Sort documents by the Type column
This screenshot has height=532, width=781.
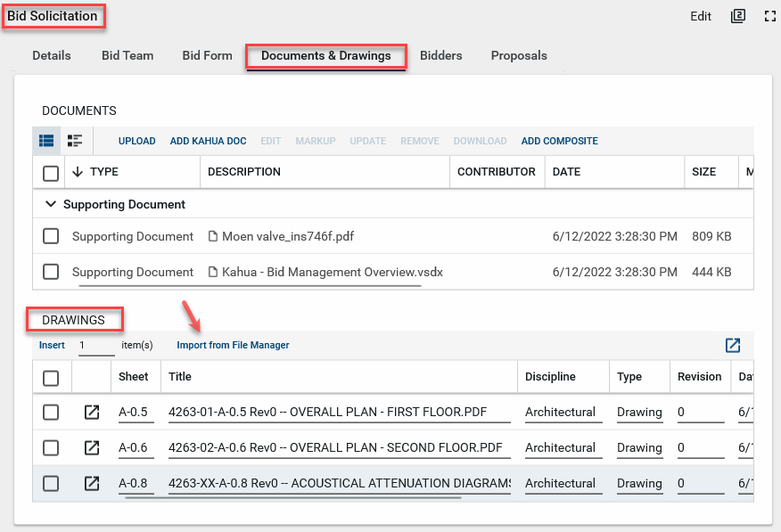(x=103, y=172)
